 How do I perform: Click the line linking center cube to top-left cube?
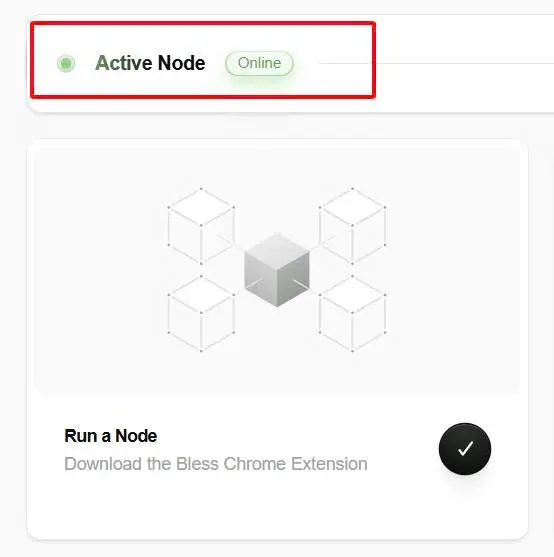tap(231, 242)
